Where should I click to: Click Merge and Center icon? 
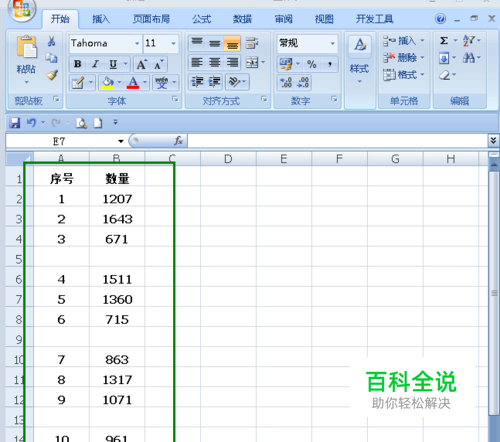pyautogui.click(x=252, y=62)
